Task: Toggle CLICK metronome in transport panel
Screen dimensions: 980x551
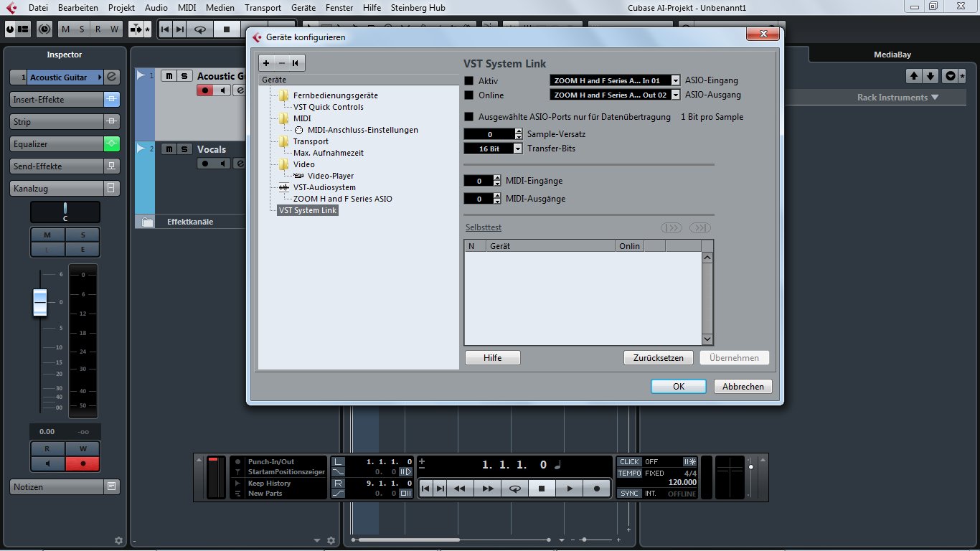Action: (x=629, y=462)
